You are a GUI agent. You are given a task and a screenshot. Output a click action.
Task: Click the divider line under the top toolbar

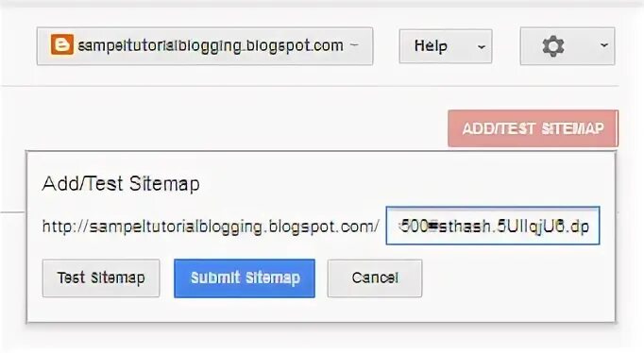coord(310,86)
